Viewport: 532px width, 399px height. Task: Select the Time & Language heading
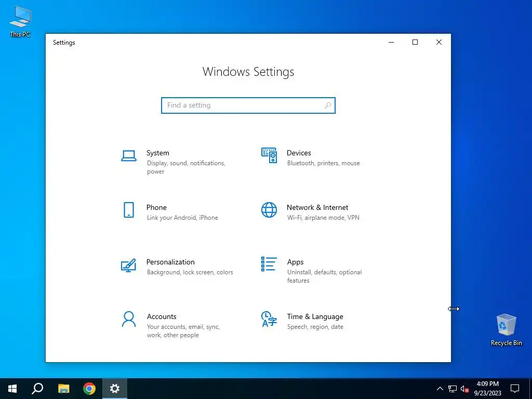click(x=315, y=317)
